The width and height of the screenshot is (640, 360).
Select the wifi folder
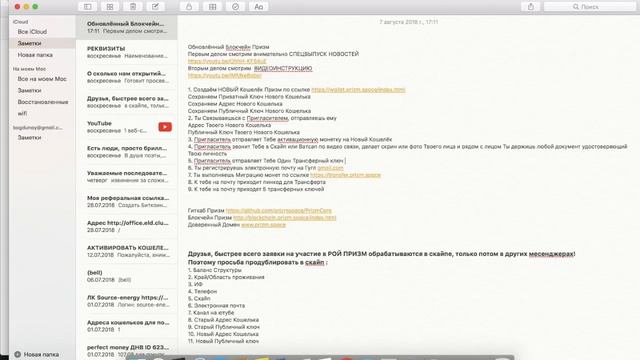(22, 113)
